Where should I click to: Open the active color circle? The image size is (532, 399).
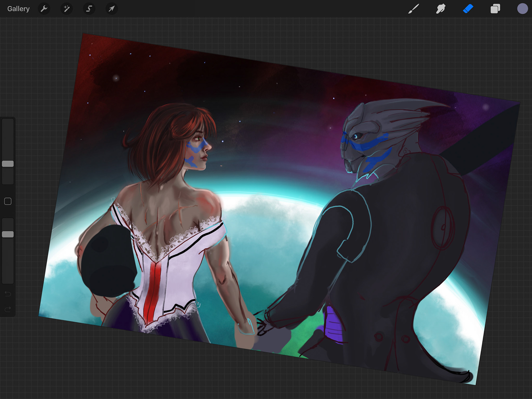522,9
